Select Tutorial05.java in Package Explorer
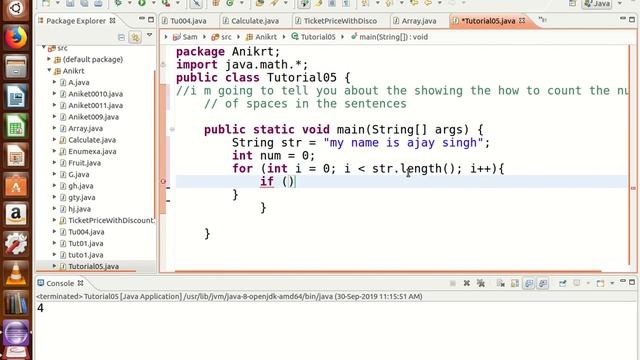This screenshot has height=360, width=640. (x=93, y=267)
